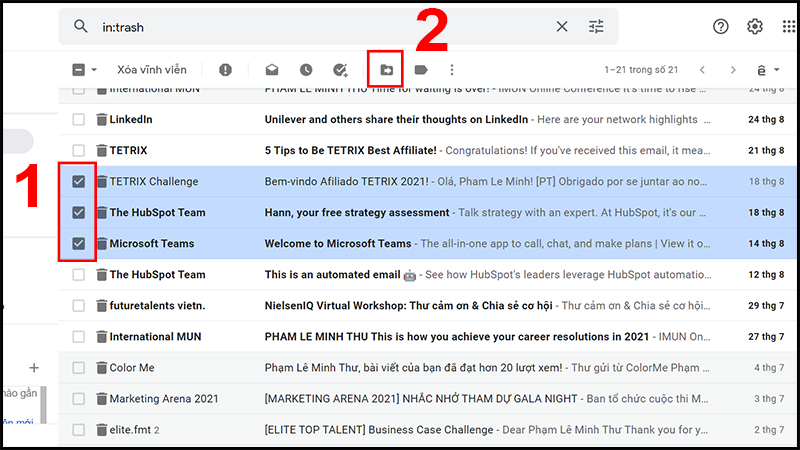Image resolution: width=800 pixels, height=450 pixels.
Task: Go to older messages arrow
Action: (x=733, y=70)
